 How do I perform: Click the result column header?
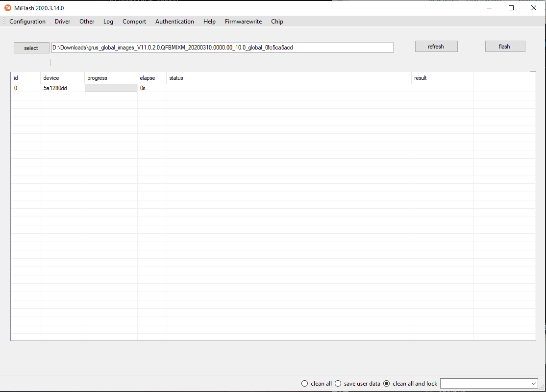click(443, 78)
